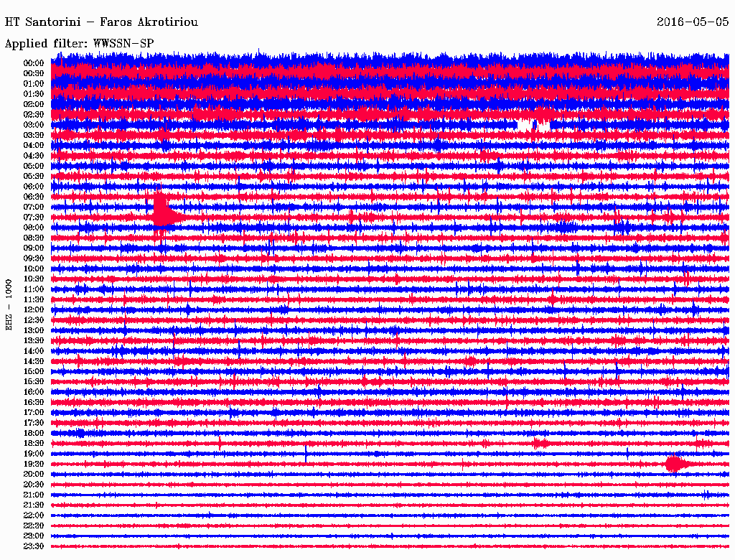Select the 12:30 time label
The height and width of the screenshot is (560, 735).
pyautogui.click(x=34, y=320)
